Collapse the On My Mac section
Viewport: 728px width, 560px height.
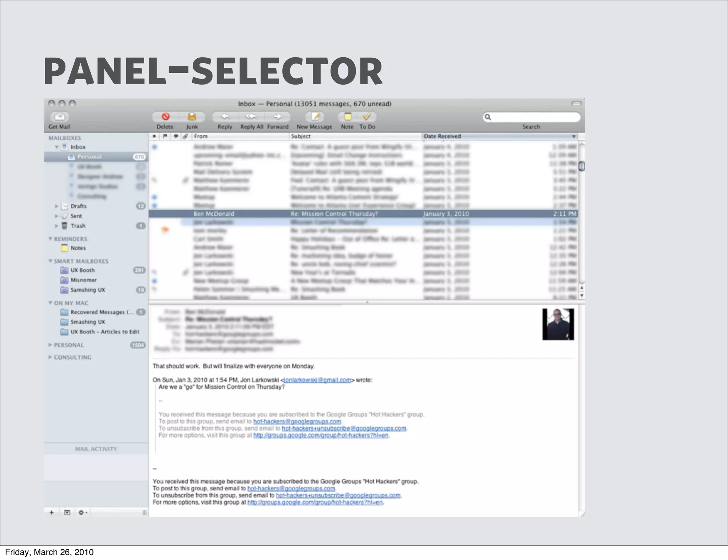[x=50, y=303]
